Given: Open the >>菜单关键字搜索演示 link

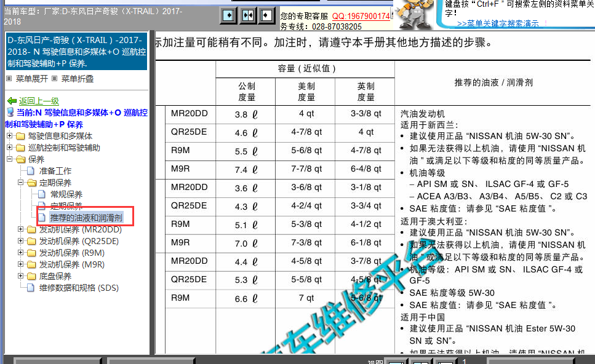Looking at the screenshot, I should [x=498, y=23].
